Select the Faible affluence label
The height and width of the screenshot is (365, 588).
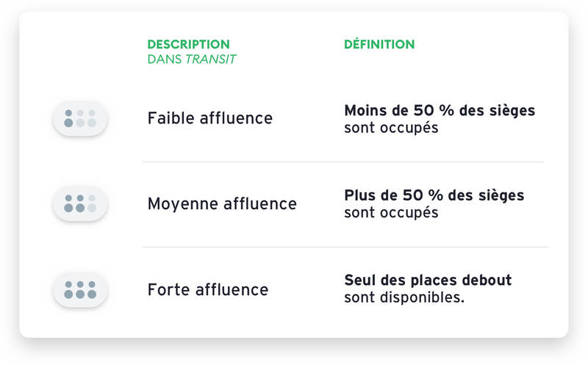click(x=210, y=118)
